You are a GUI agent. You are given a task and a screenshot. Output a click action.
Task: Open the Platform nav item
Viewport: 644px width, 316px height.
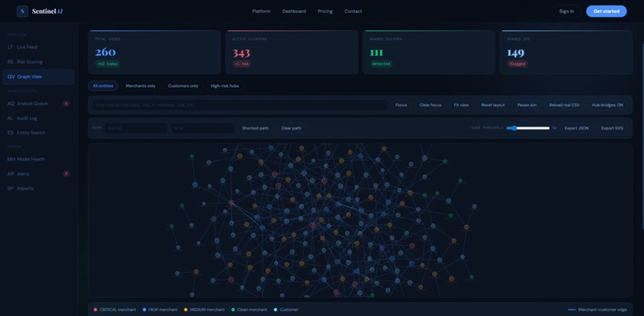[x=261, y=11]
